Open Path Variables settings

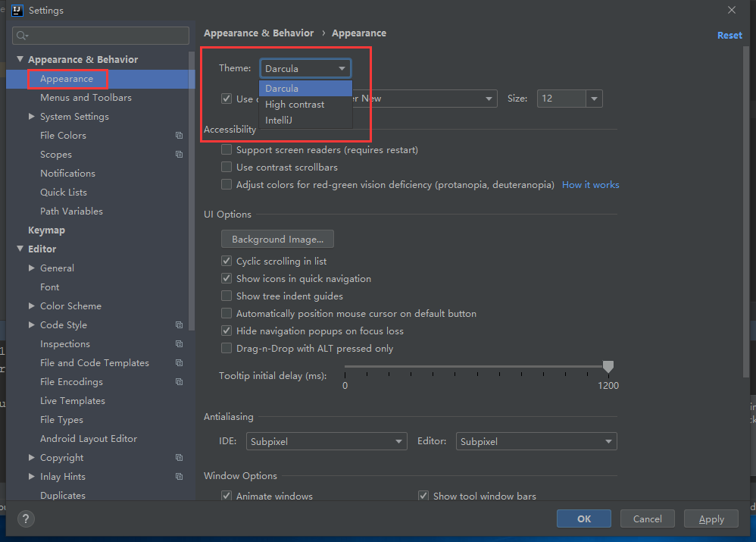point(71,211)
